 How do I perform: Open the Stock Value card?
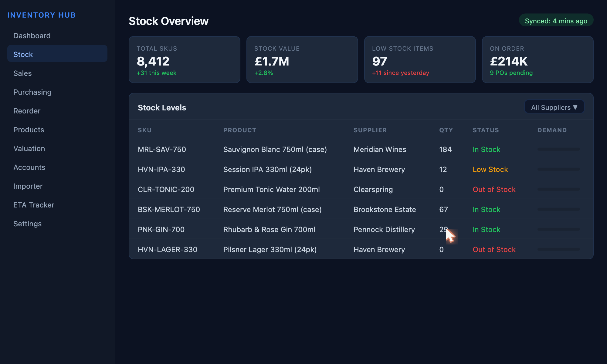point(302,59)
